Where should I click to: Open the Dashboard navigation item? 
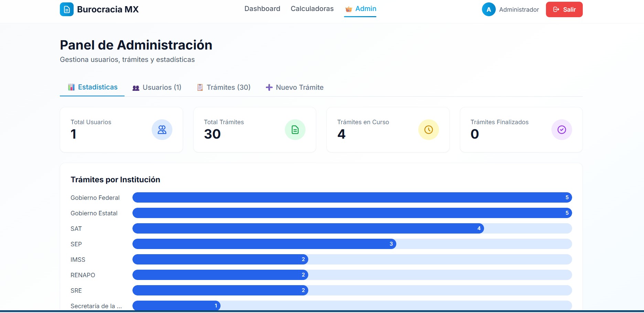(262, 9)
